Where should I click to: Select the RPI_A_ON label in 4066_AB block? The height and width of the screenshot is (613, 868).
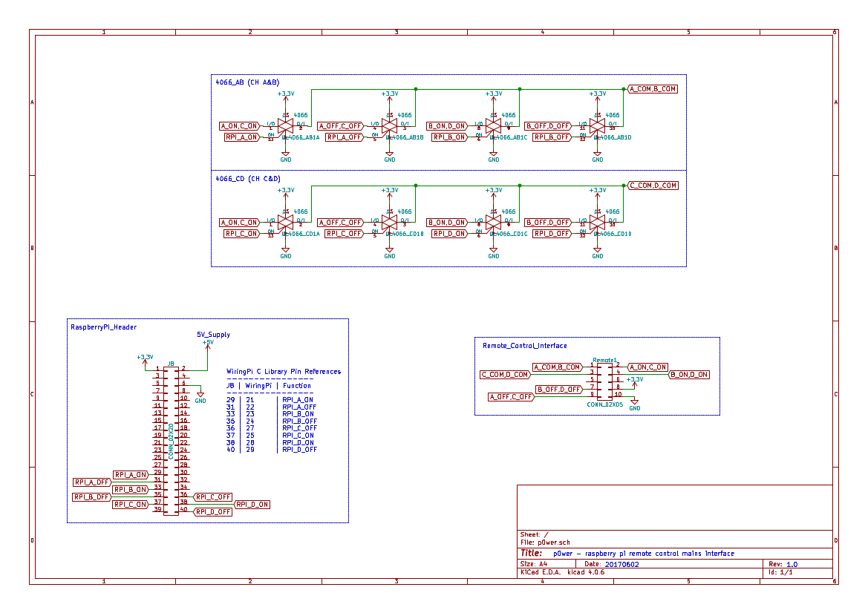[242, 137]
